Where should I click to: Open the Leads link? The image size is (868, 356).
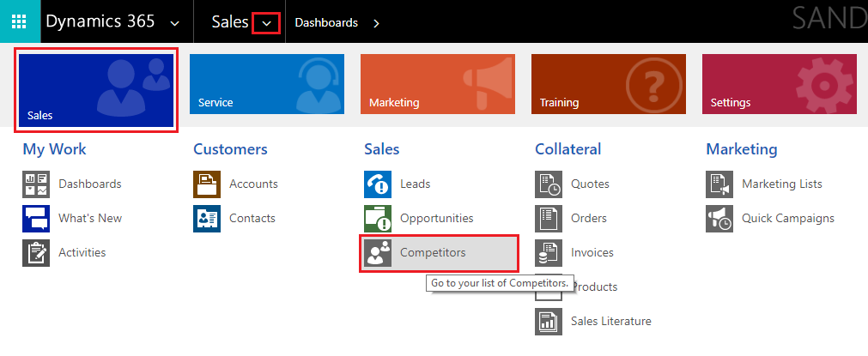[x=416, y=184]
